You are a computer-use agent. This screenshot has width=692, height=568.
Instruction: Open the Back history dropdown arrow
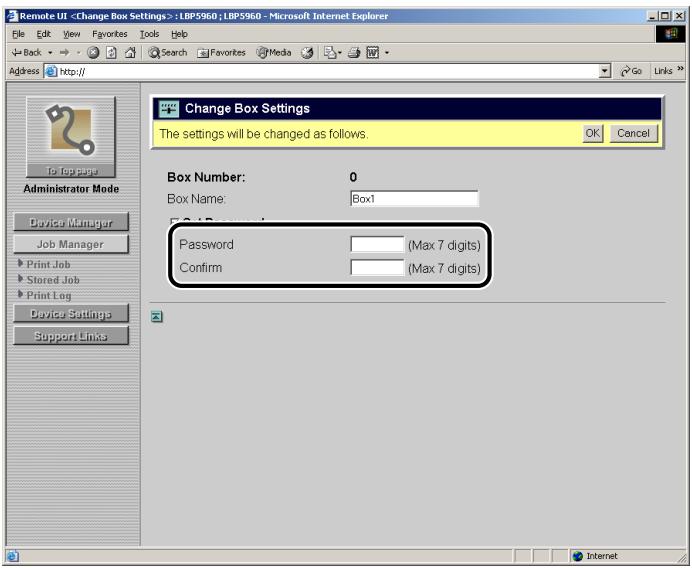(x=50, y=53)
